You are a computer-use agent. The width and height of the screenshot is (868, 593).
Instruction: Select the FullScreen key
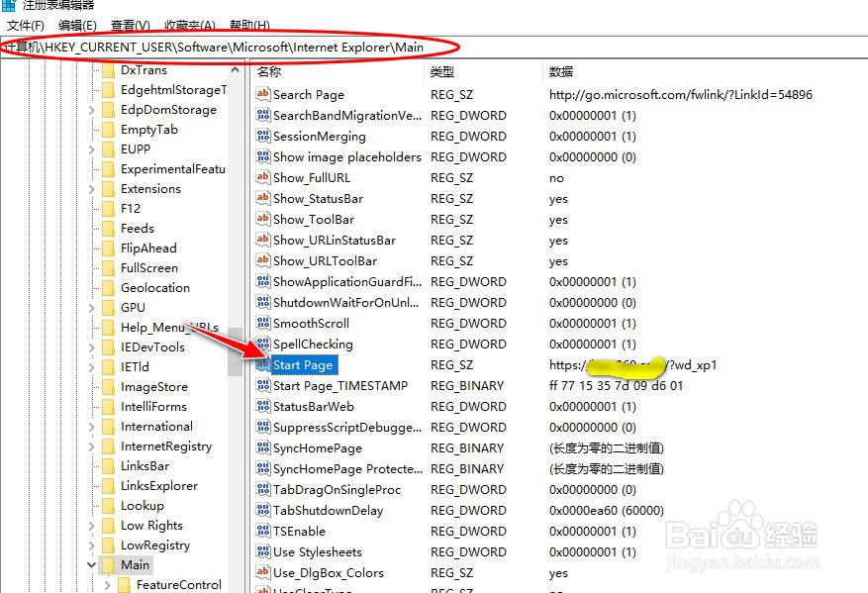[149, 268]
